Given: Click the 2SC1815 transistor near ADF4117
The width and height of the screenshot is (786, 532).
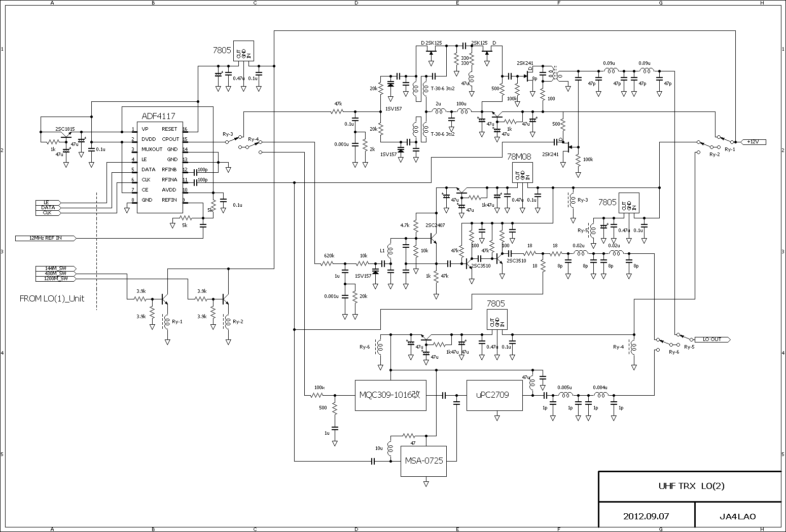Looking at the screenshot, I should click(65, 137).
